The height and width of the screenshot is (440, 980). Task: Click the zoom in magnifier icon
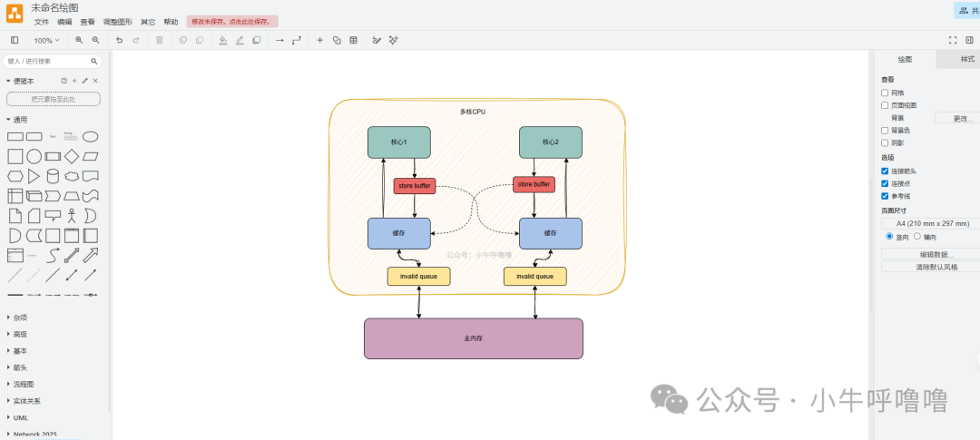[79, 40]
